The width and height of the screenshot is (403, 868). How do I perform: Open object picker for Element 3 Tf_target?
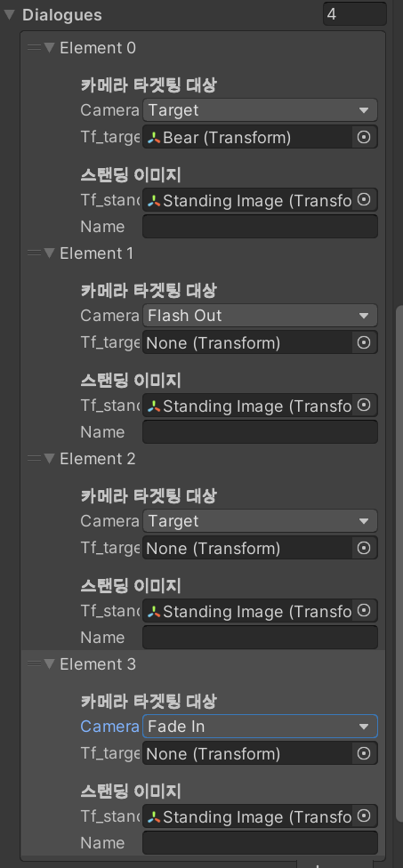364,753
